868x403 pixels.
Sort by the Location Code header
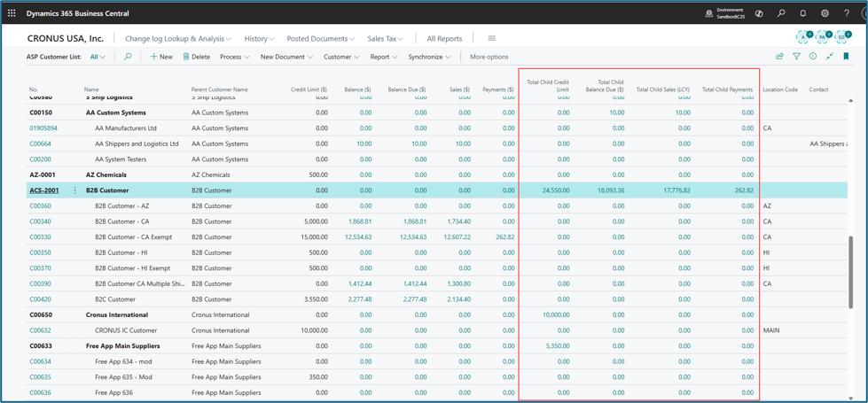780,89
